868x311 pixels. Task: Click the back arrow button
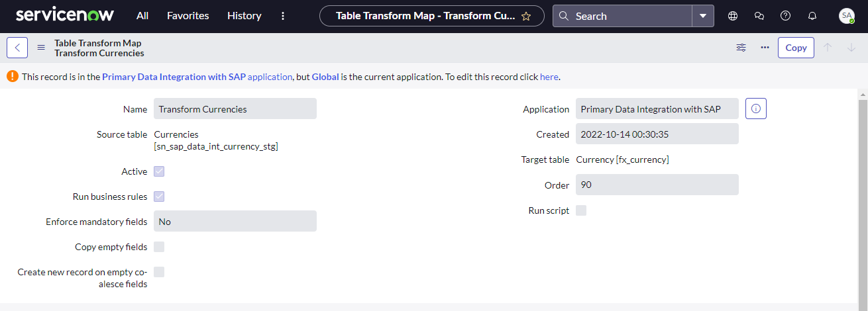(x=17, y=48)
